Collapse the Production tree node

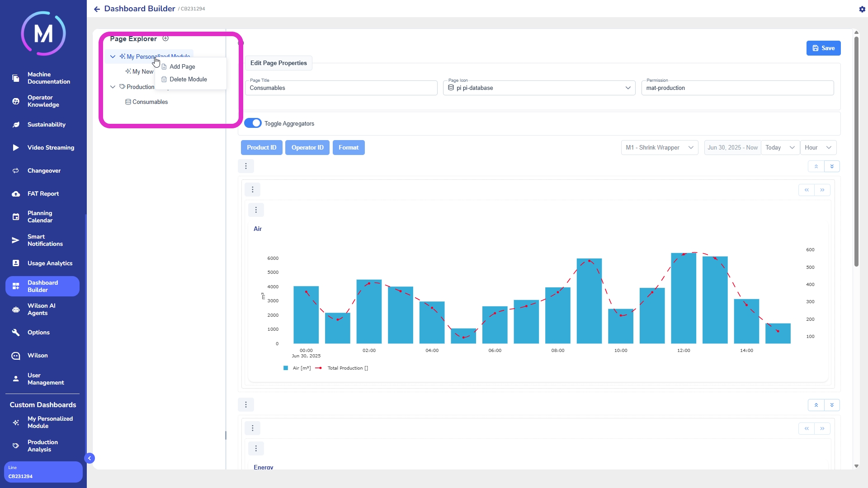(x=113, y=87)
